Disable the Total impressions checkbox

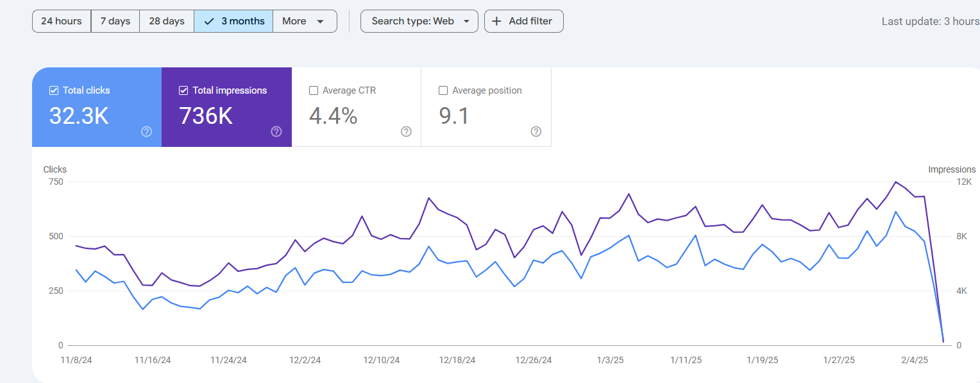(183, 90)
